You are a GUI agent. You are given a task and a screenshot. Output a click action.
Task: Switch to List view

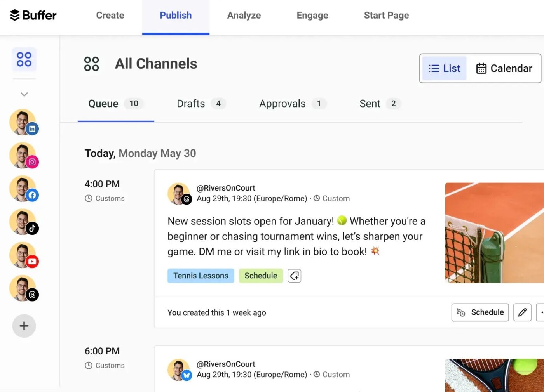coord(444,68)
